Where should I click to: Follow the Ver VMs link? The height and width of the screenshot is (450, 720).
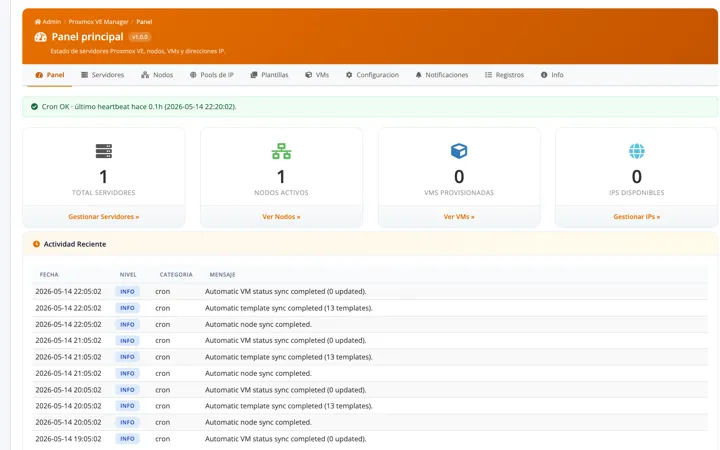pyautogui.click(x=459, y=217)
